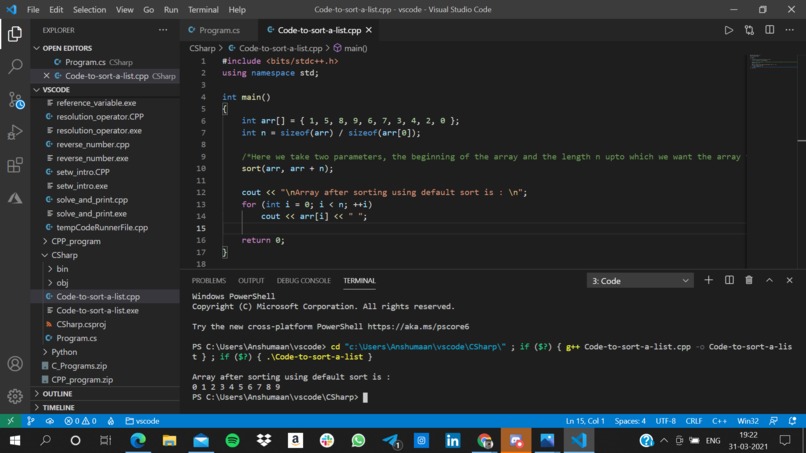Open Explorer views and more actions ellipsis
The height and width of the screenshot is (453, 806).
click(163, 30)
